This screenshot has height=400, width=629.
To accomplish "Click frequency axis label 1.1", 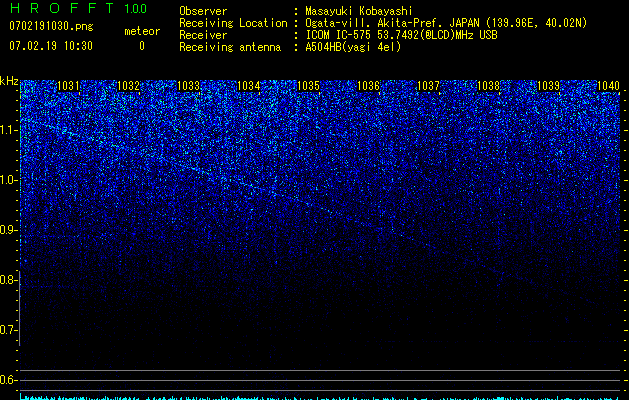I will point(9,130).
